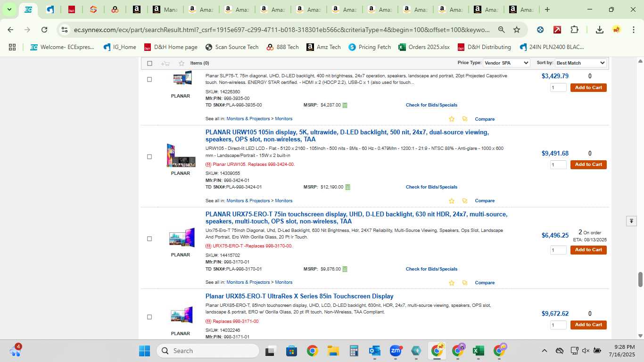The image size is (644, 362).
Task: Click Check for Bids/Specials for the URW105
Action: (431, 187)
